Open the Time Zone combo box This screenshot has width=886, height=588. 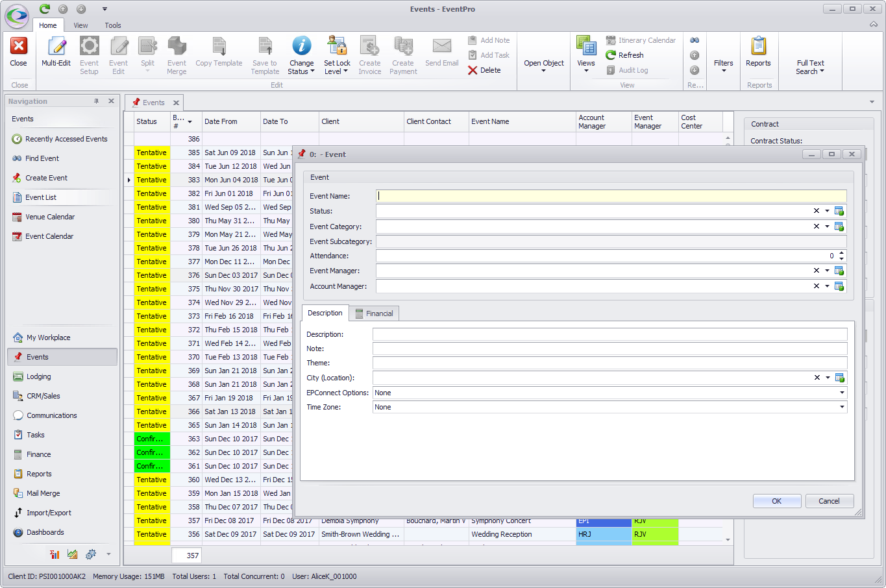pos(610,407)
